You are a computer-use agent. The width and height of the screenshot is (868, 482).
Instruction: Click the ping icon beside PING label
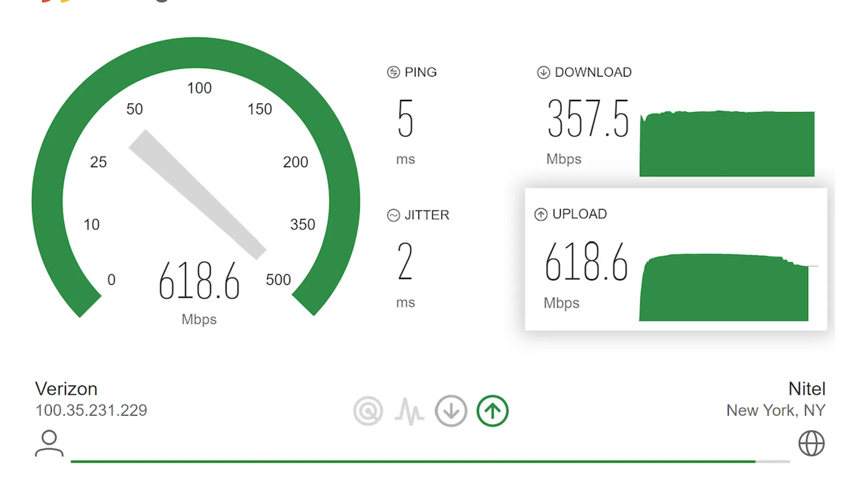click(393, 72)
